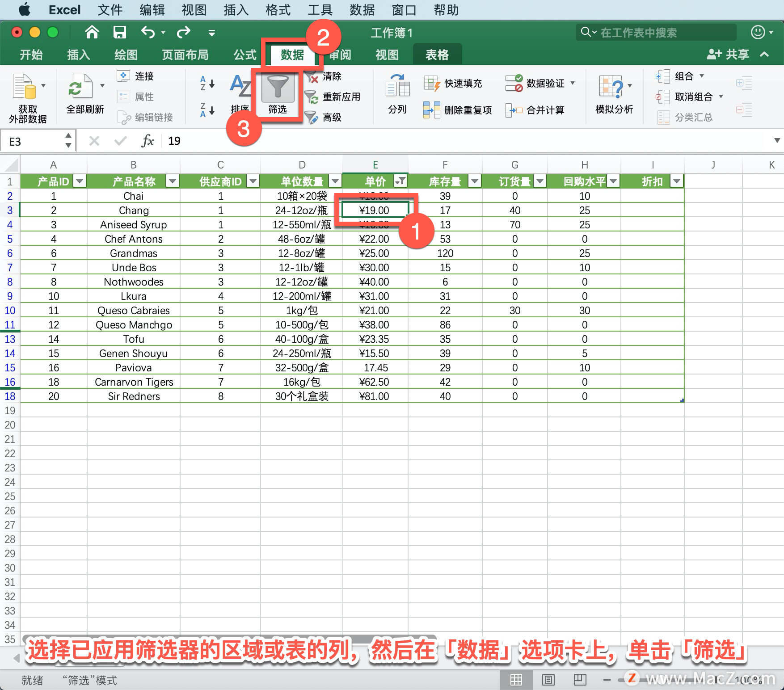Open the Apple menu
784x690 pixels.
click(24, 9)
